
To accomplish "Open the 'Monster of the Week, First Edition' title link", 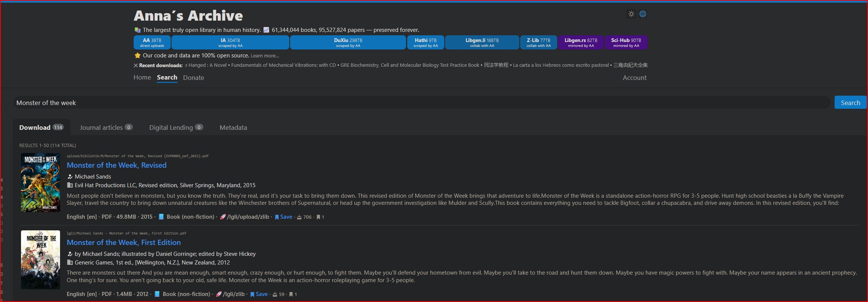I will pyautogui.click(x=124, y=243).
